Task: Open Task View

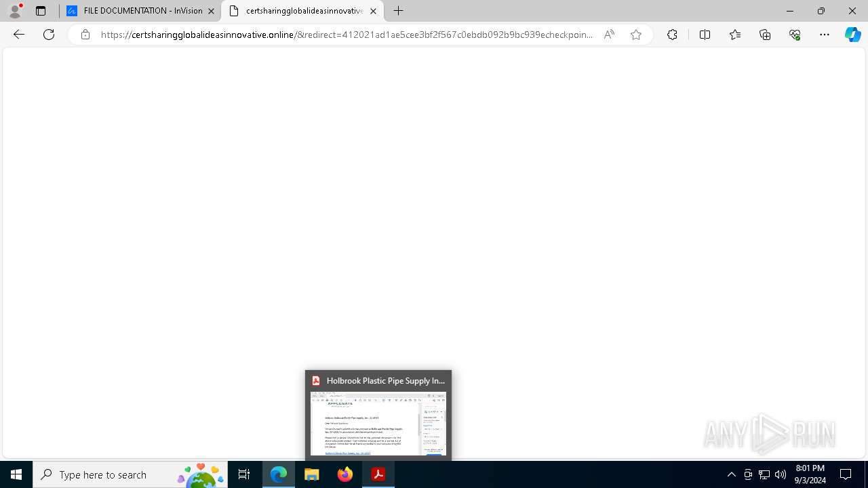Action: [x=244, y=474]
